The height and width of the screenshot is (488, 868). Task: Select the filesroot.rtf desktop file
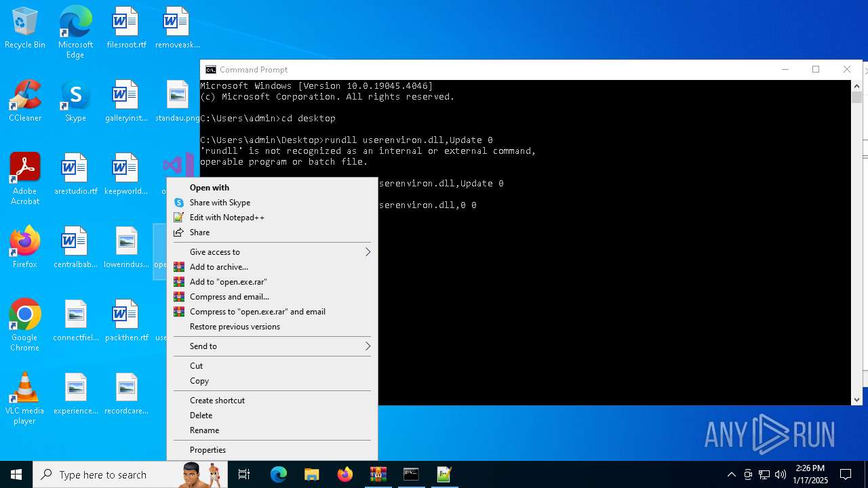[126, 28]
